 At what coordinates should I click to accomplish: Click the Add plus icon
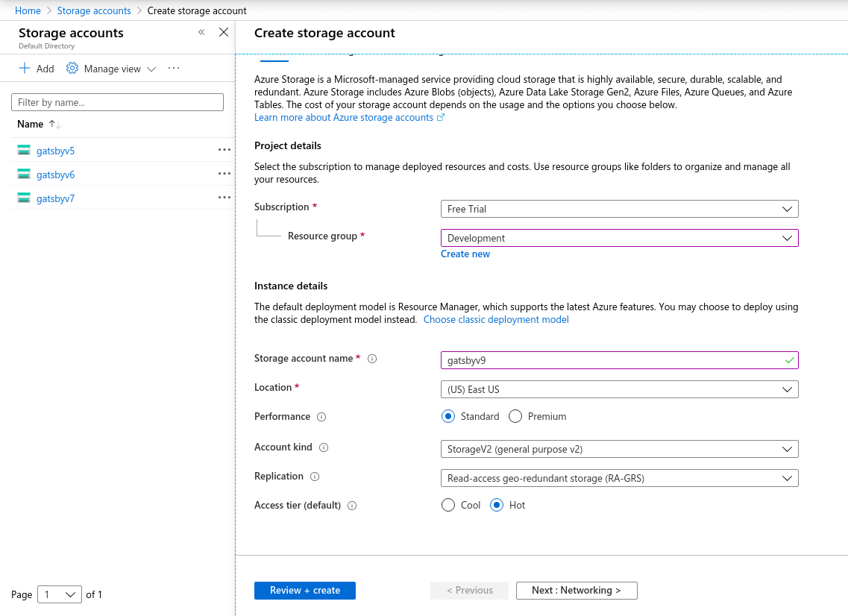(25, 68)
